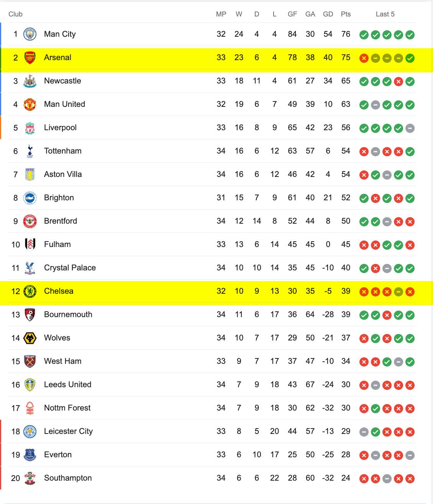Click the Last 5 column header

coord(385,14)
